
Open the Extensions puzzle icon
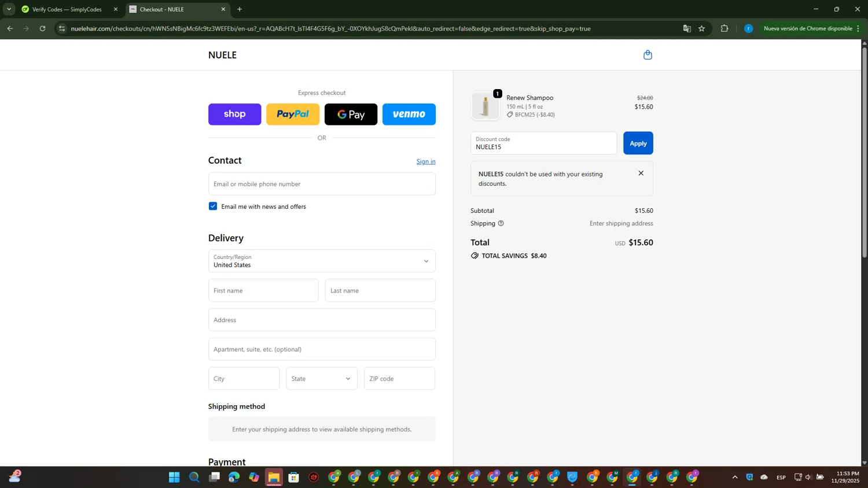pyautogui.click(x=724, y=28)
